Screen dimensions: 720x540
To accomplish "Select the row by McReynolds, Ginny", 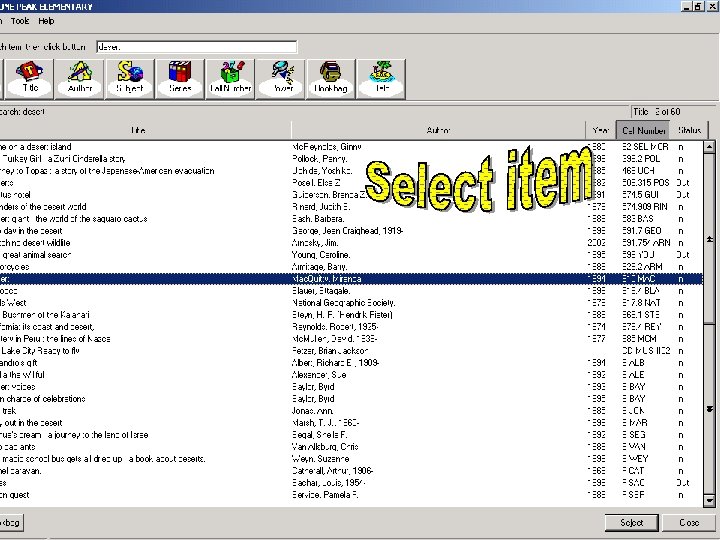I will point(351,147).
